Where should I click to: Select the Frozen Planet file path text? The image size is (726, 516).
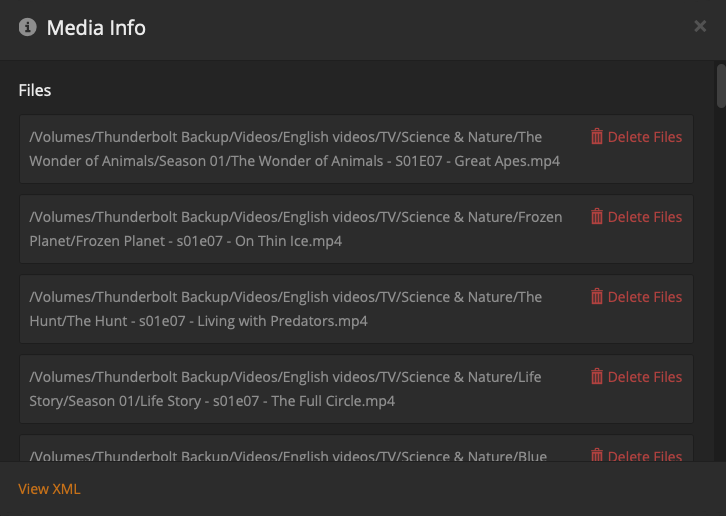295,229
